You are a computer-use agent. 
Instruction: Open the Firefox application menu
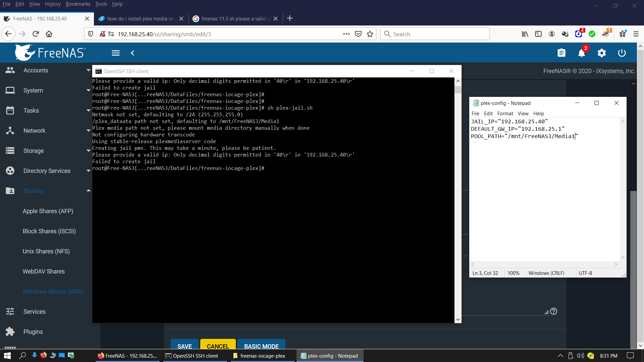(636, 34)
